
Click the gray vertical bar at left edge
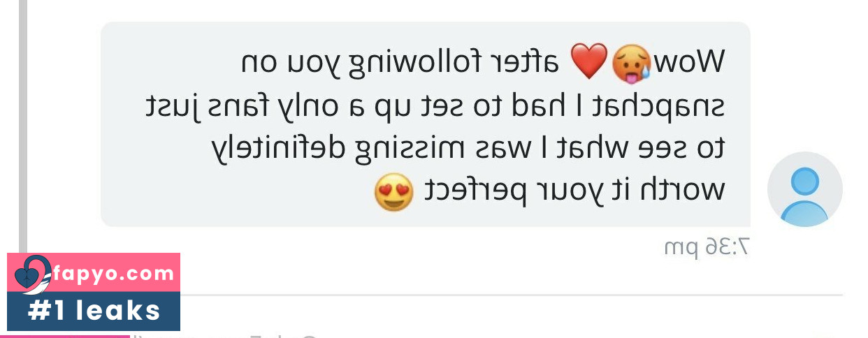22,126
